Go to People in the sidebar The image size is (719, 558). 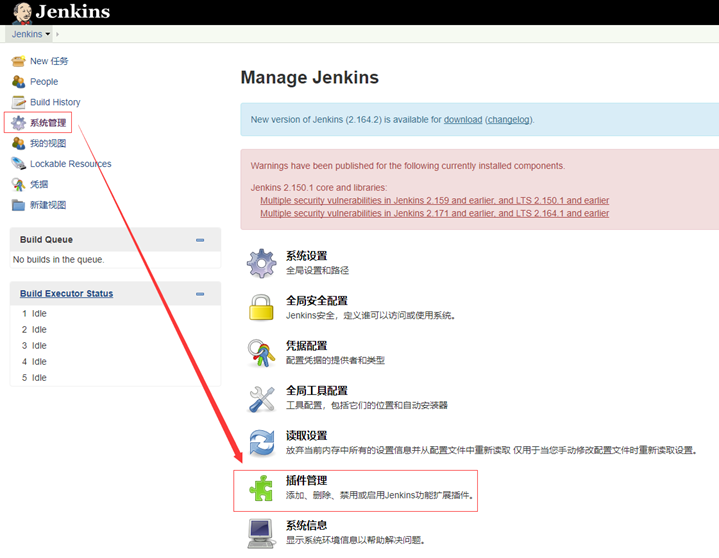pos(44,82)
